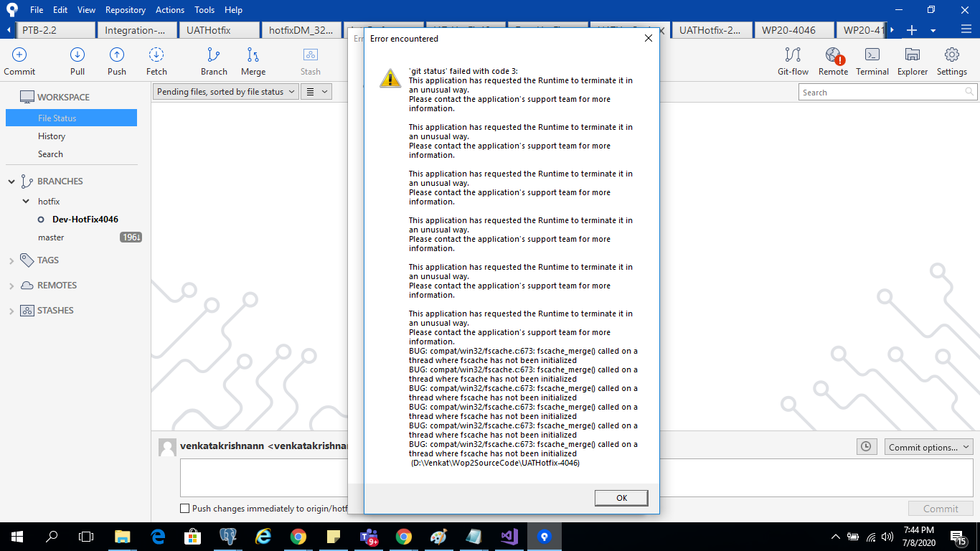
Task: Click the new tab plus icon
Action: [x=912, y=30]
